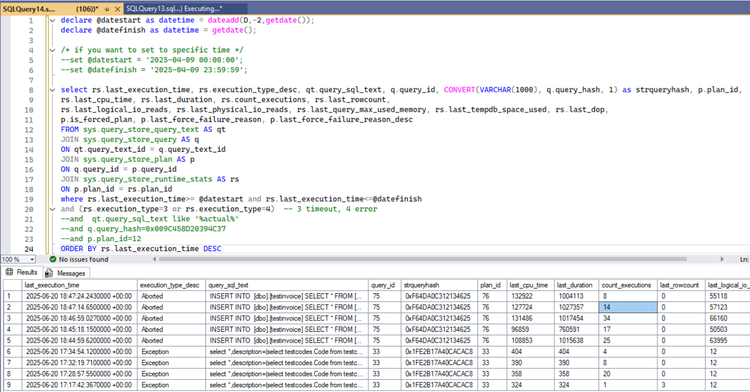
Task: Click the execution_type_desc column header
Action: 171,285
